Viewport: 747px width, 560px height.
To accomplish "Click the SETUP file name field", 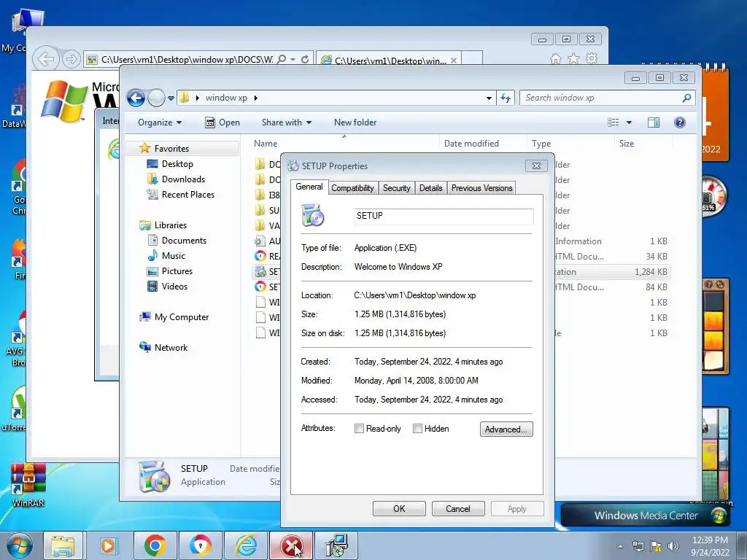I will 444,216.
